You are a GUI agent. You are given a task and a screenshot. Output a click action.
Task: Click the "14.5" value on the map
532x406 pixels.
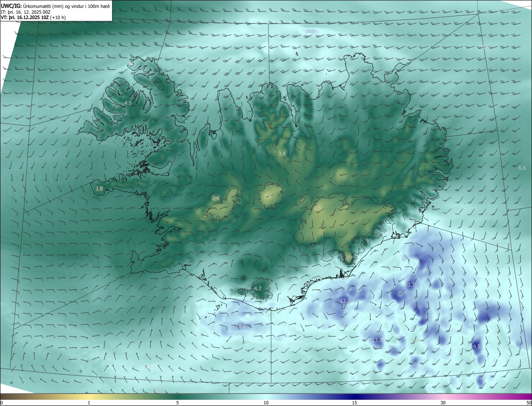[x=475, y=346]
